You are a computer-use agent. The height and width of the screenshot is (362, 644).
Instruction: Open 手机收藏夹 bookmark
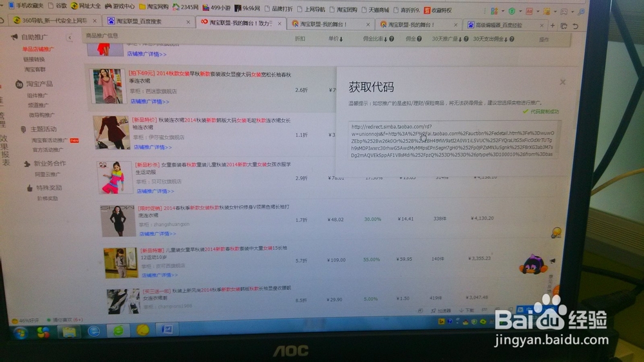(26, 5)
